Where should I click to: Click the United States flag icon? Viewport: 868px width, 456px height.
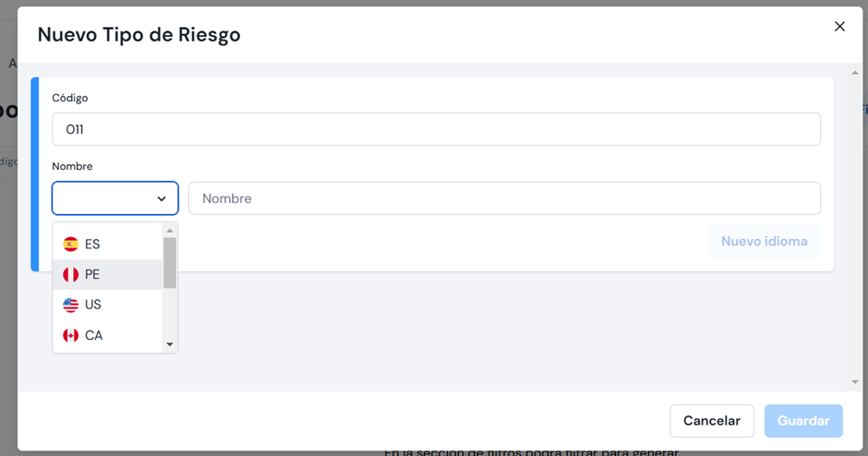[70, 305]
